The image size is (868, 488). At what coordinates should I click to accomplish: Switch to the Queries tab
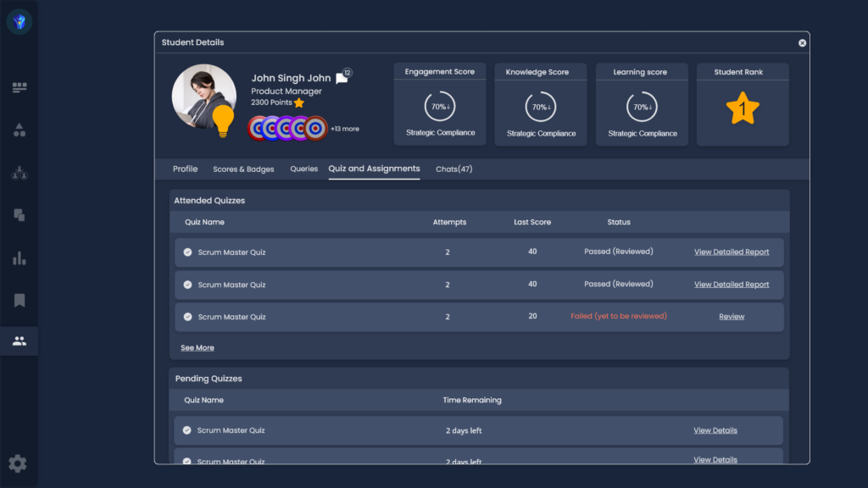coord(304,169)
